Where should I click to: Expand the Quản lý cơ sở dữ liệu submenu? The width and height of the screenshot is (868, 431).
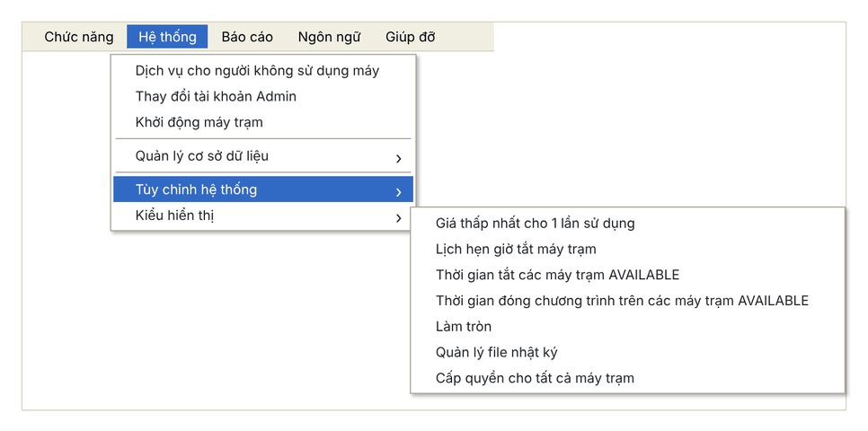pos(263,156)
